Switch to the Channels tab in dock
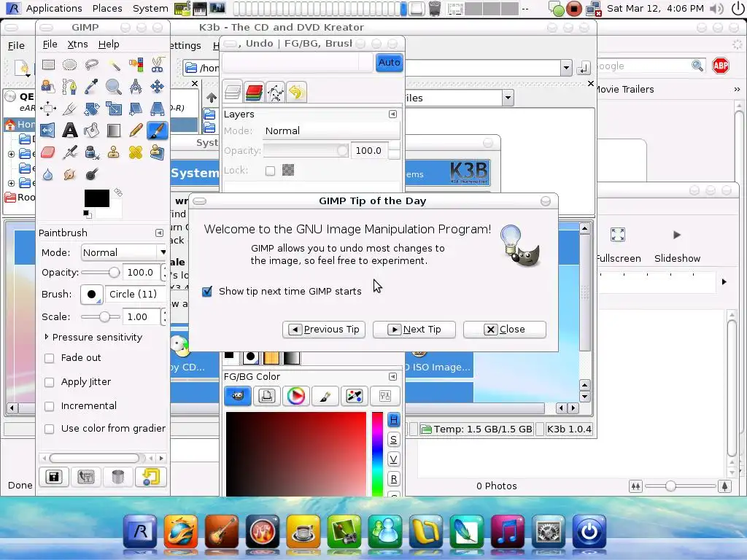The width and height of the screenshot is (747, 560). (255, 92)
